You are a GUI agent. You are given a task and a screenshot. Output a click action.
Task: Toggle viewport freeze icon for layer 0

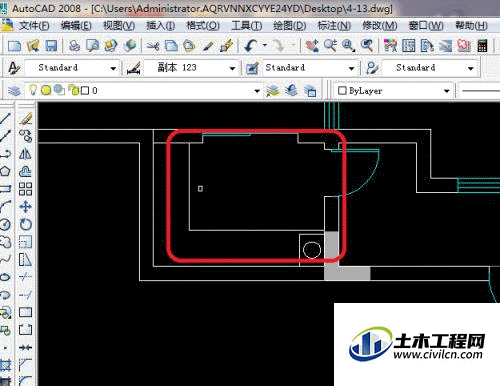(x=59, y=90)
